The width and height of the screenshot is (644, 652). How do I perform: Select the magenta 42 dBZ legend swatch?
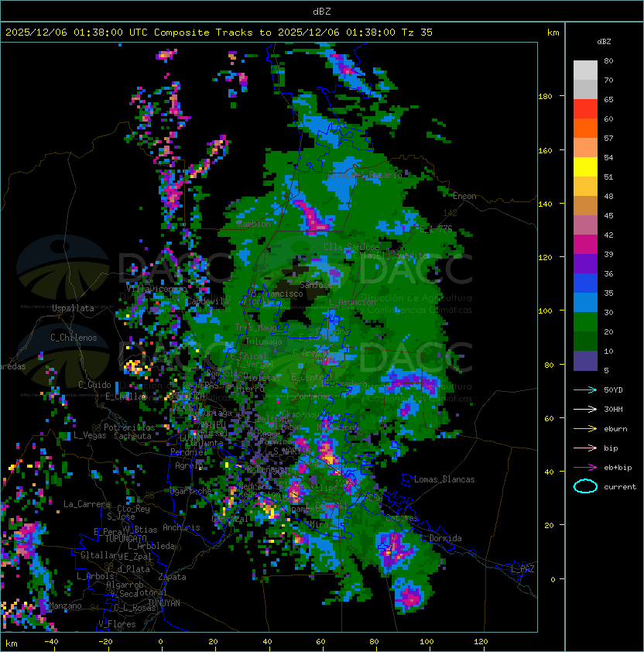click(585, 245)
